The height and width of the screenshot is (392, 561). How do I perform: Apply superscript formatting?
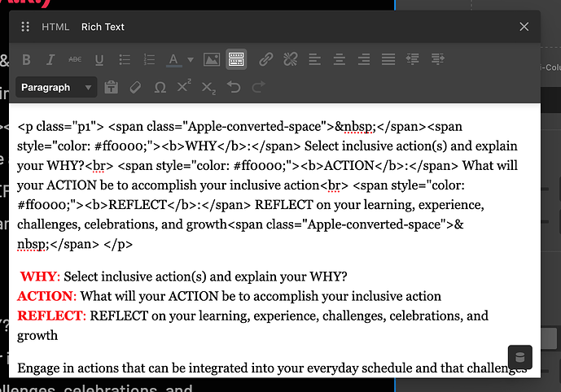(184, 87)
